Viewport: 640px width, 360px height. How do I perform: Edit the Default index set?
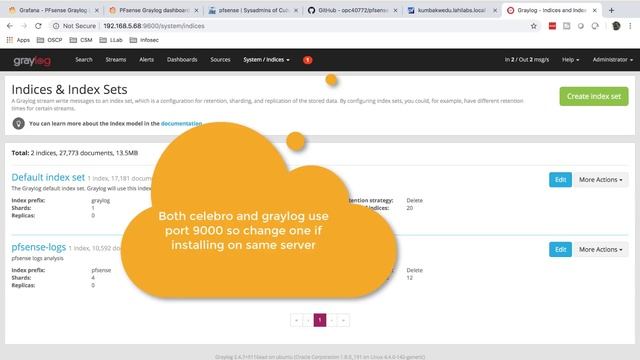tap(560, 180)
